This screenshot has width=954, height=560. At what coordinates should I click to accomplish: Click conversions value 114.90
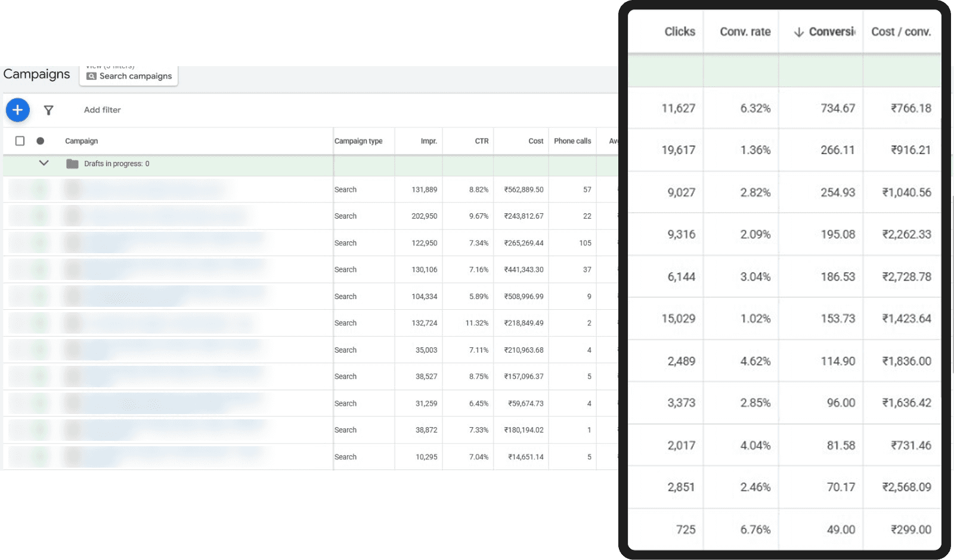pos(838,362)
